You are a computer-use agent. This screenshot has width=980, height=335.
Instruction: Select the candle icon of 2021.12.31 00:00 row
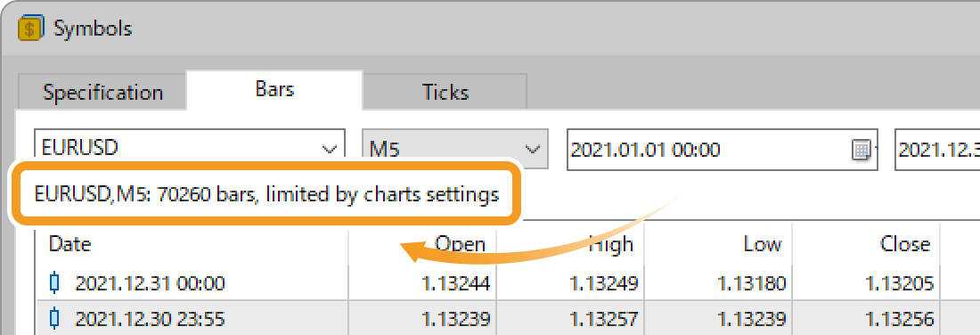click(x=54, y=283)
